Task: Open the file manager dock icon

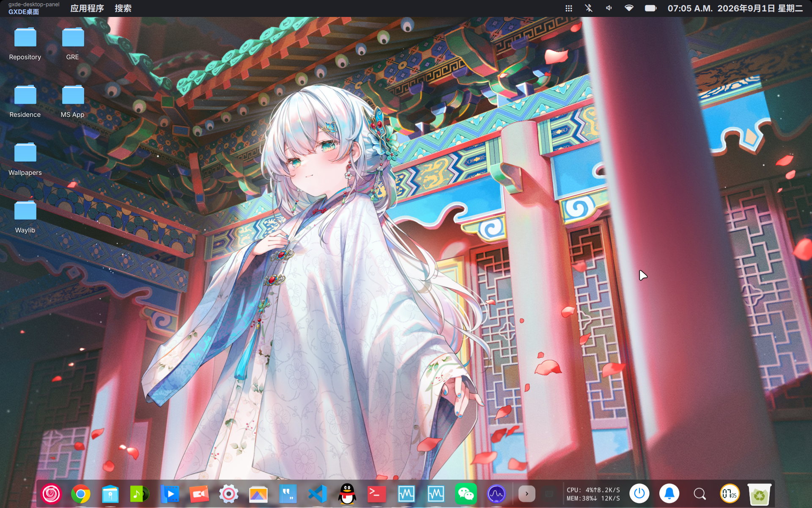Action: click(x=110, y=494)
